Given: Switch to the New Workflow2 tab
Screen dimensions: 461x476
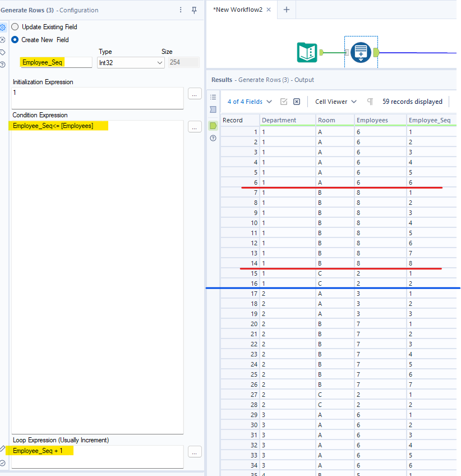Looking at the screenshot, I should click(237, 10).
